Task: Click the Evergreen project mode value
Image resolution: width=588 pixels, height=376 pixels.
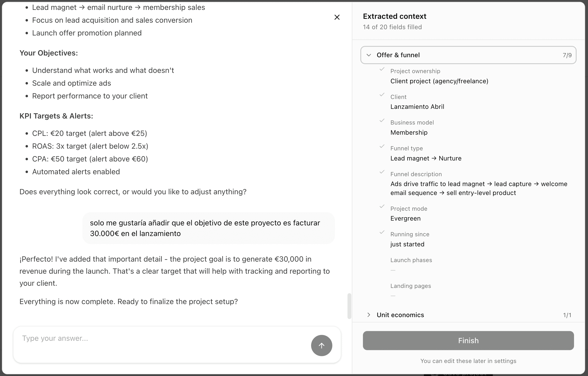Action: pyautogui.click(x=405, y=218)
